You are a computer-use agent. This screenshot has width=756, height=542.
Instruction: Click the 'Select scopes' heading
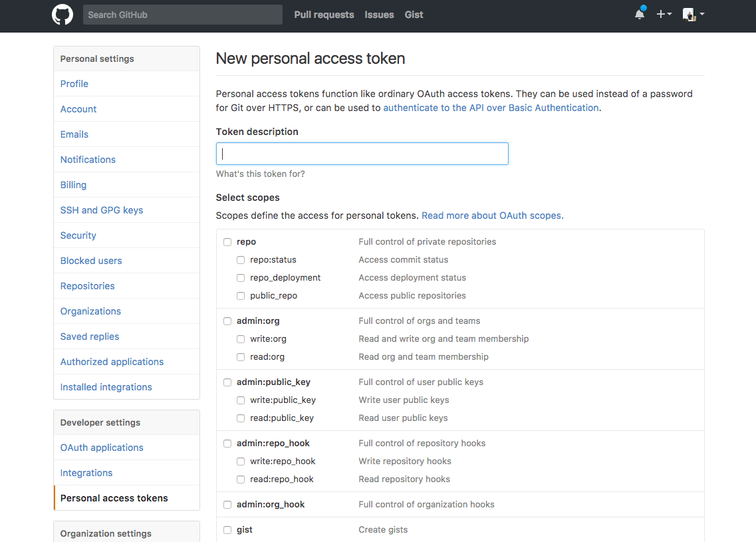coord(248,198)
